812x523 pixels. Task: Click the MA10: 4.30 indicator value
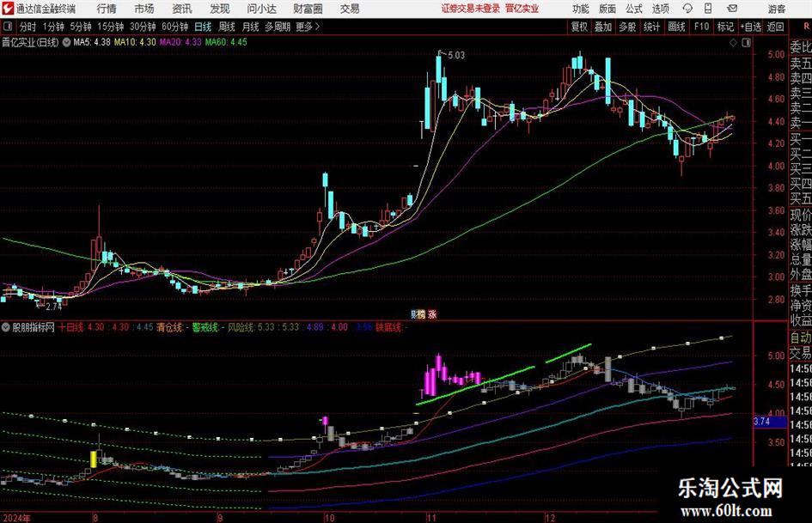coord(135,42)
